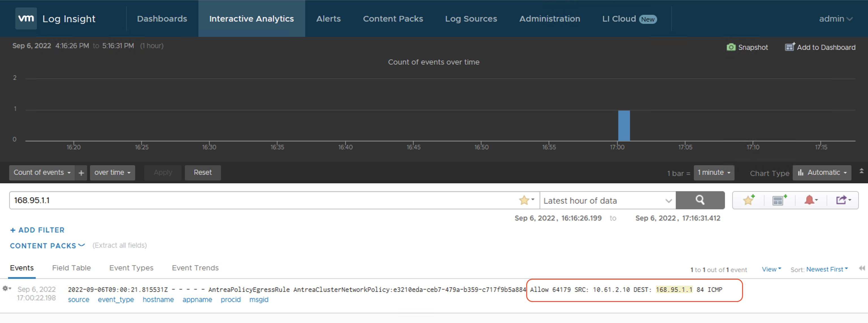
Task: Click the msgid field link
Action: 259,300
